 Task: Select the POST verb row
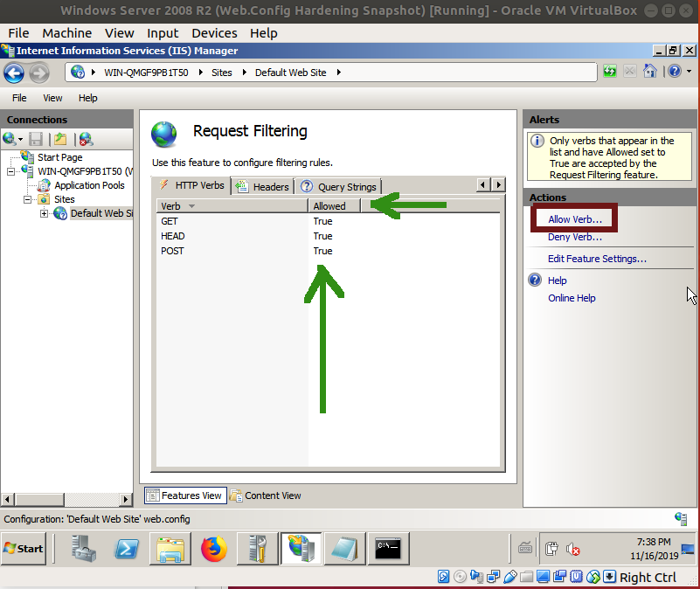click(x=328, y=251)
